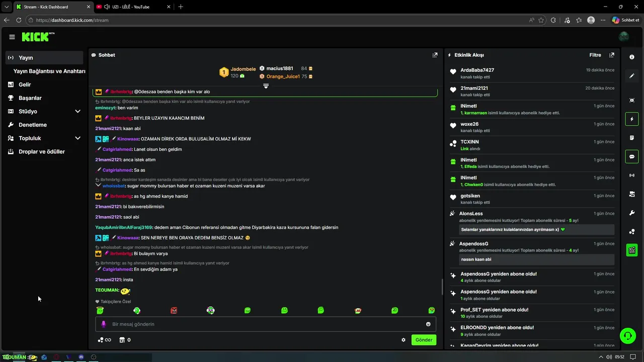Open Droplar ve ödüller page
The width and height of the screenshot is (644, 362).
tap(44, 151)
